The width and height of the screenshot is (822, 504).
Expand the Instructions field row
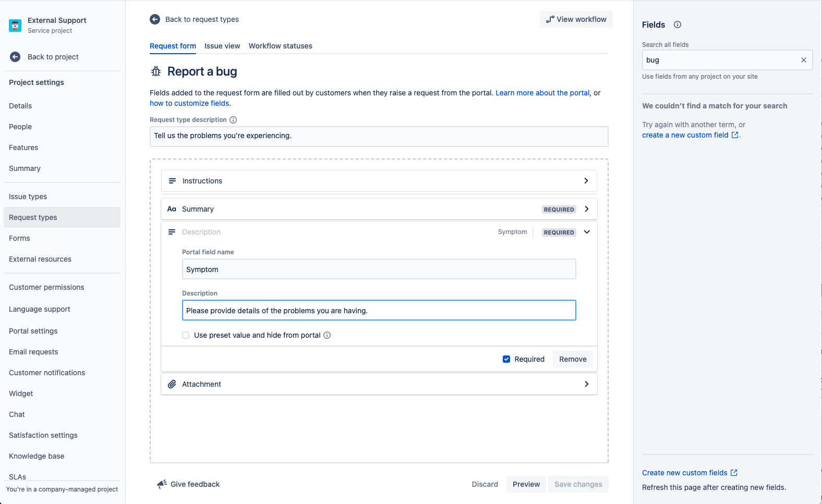click(586, 181)
